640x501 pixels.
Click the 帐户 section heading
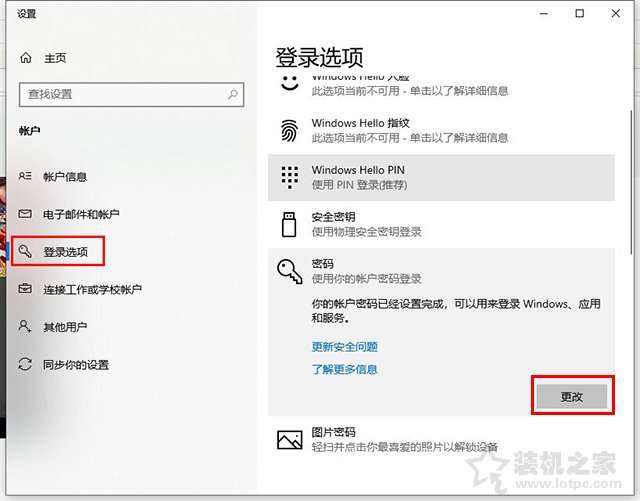[30, 131]
